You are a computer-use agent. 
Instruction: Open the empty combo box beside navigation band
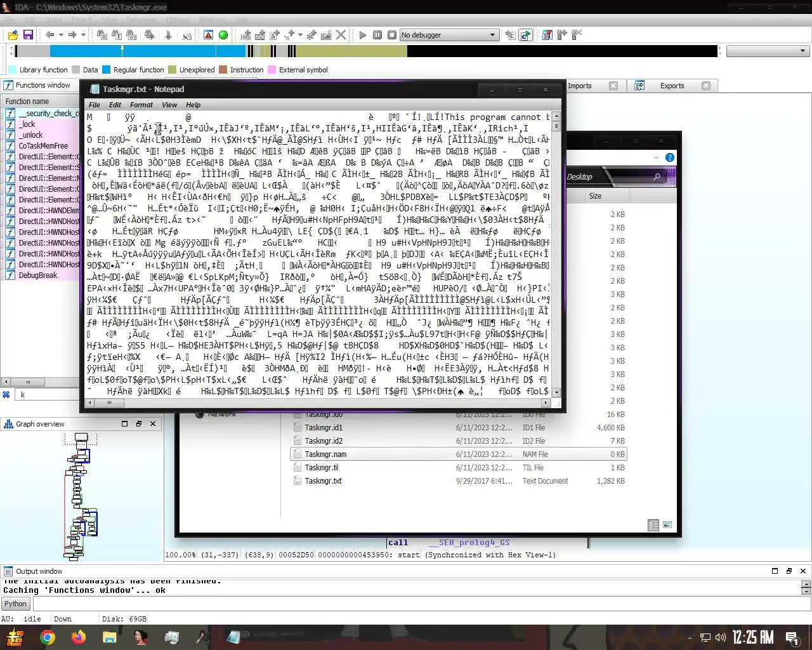click(768, 51)
